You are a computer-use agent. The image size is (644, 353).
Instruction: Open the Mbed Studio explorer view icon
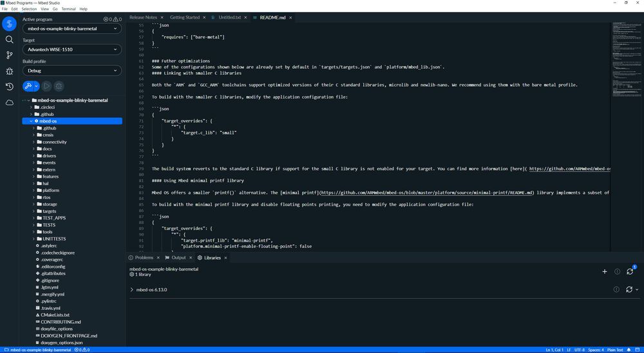click(x=9, y=23)
